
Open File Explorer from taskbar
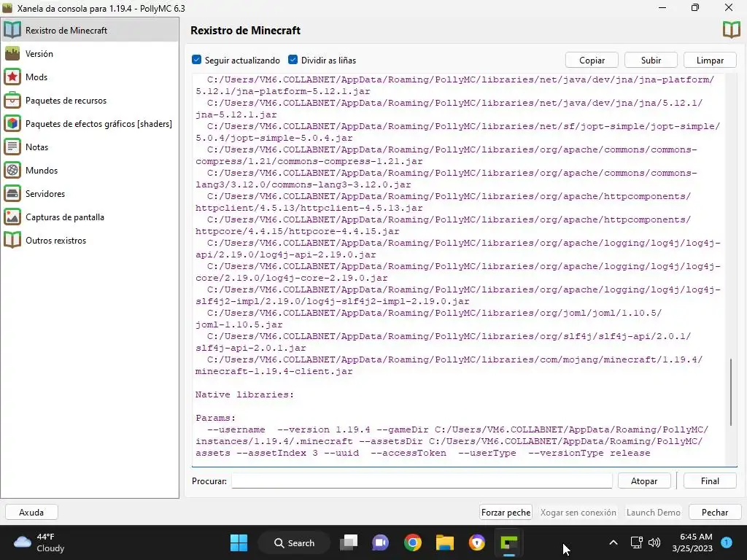click(x=444, y=542)
